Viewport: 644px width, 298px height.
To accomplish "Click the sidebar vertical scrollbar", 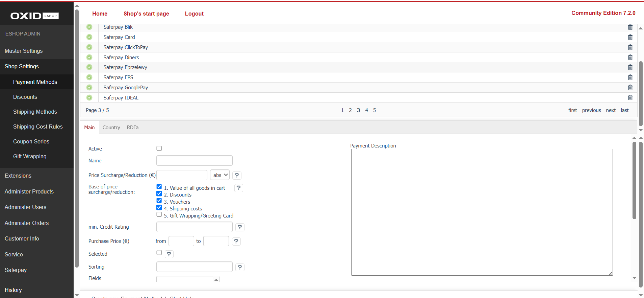I will coord(77,139).
